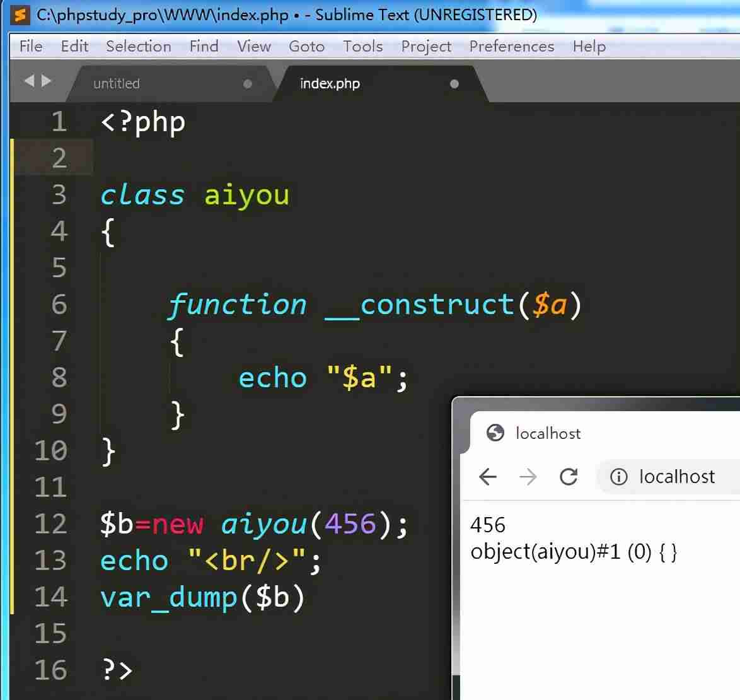Click the globe icon on browser tab
This screenshot has width=740, height=700.
click(x=495, y=433)
